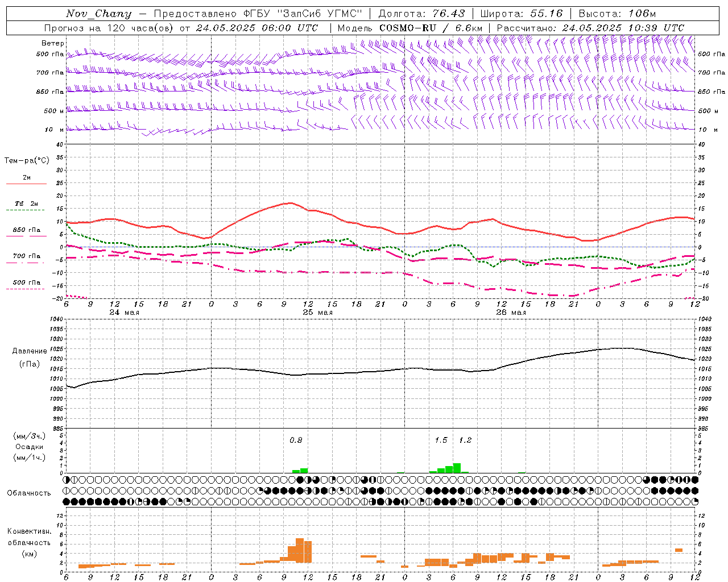Click the tallest green precipitation bar on 26 мая
The image size is (728, 582).
coord(457,468)
